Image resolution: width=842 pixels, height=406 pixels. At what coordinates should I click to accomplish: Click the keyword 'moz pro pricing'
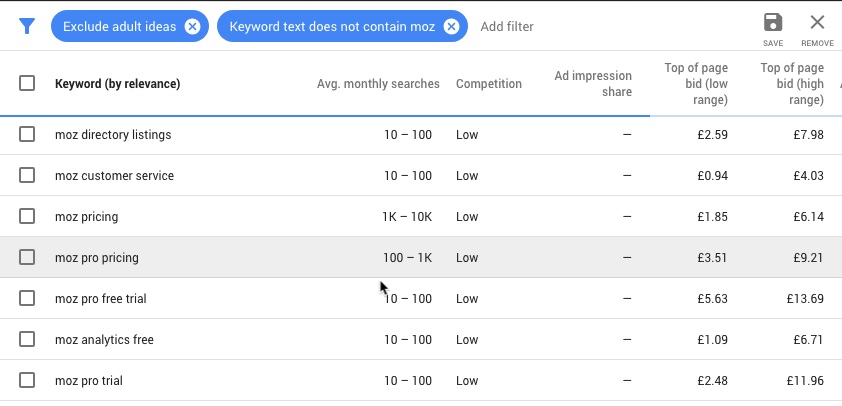(x=97, y=258)
